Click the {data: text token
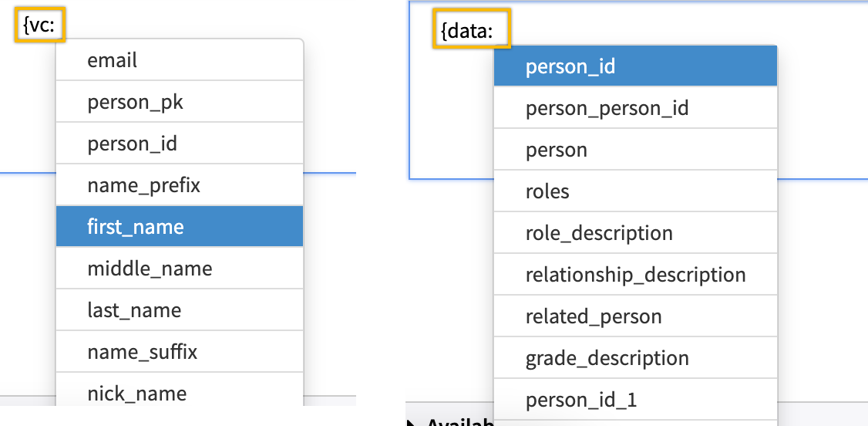The height and width of the screenshot is (426, 868). pyautogui.click(x=472, y=30)
